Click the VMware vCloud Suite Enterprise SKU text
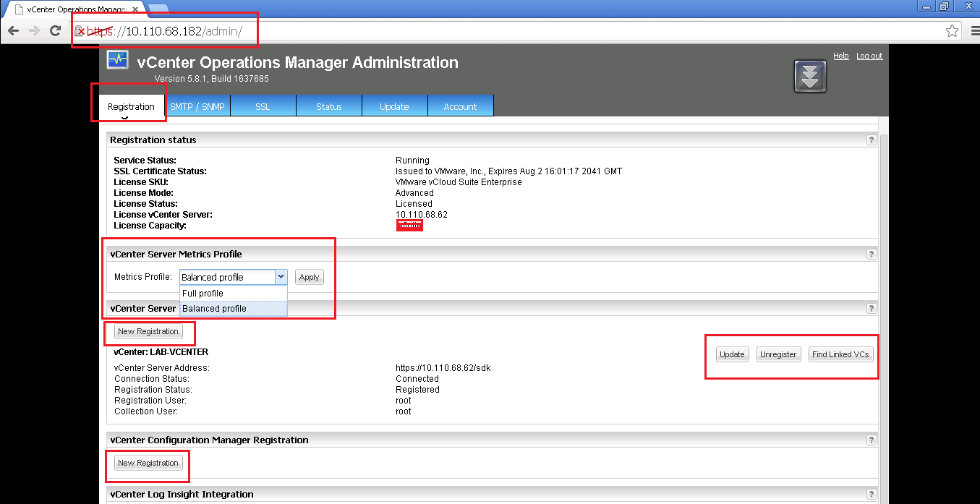Viewport: 980px width, 504px height. (x=459, y=182)
